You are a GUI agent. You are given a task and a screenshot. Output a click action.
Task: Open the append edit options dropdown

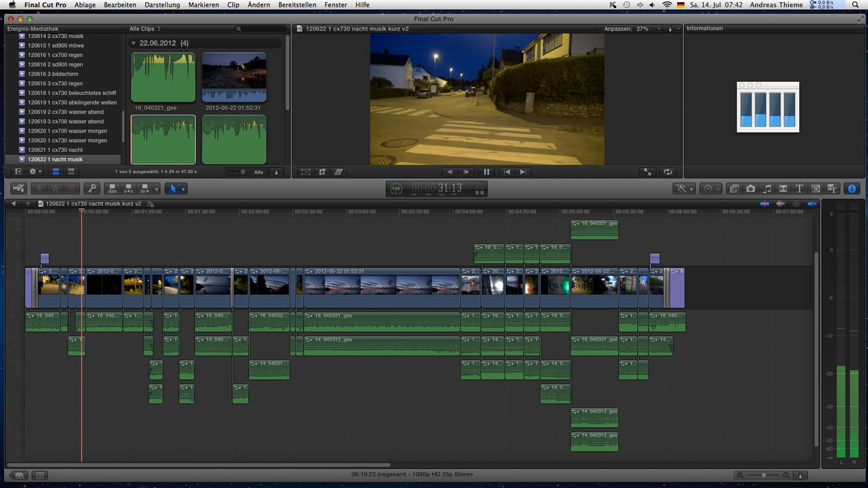point(156,189)
